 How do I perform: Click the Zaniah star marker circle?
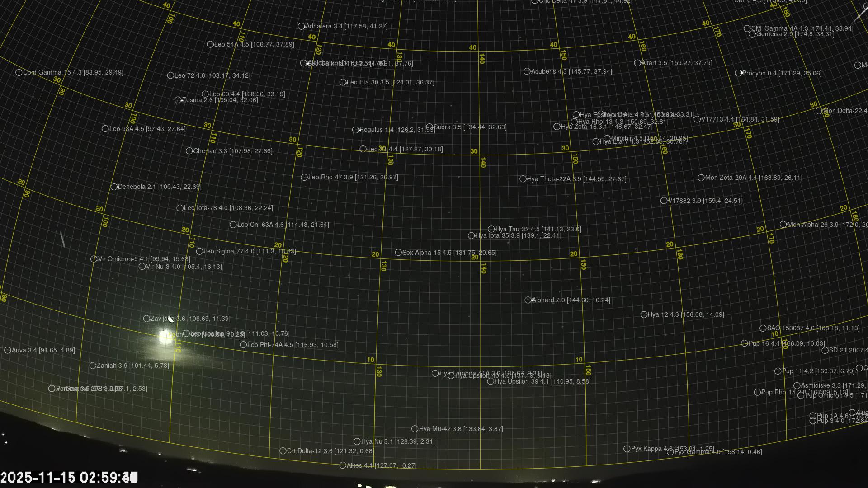coord(93,366)
